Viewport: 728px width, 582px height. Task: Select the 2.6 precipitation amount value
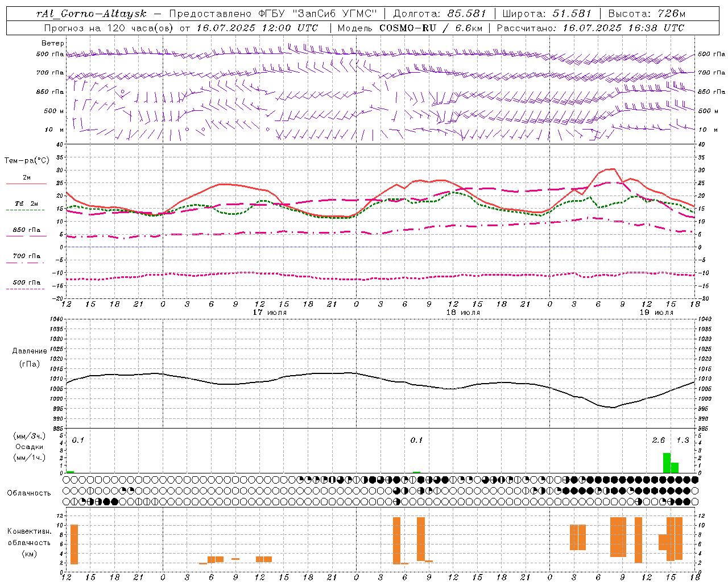tap(659, 440)
